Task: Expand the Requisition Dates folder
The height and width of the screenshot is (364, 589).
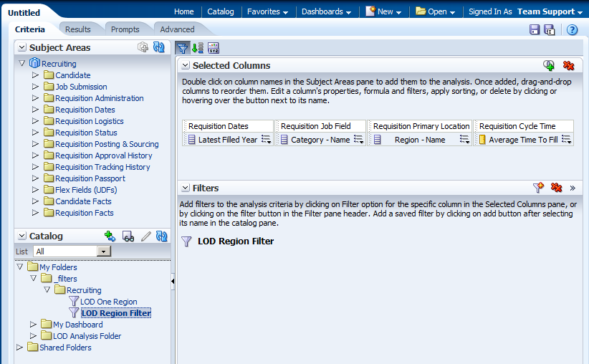Action: coord(35,110)
